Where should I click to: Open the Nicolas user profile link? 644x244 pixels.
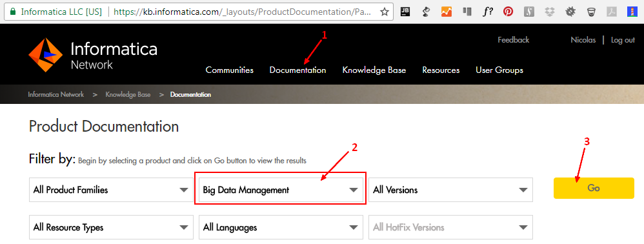tap(583, 40)
